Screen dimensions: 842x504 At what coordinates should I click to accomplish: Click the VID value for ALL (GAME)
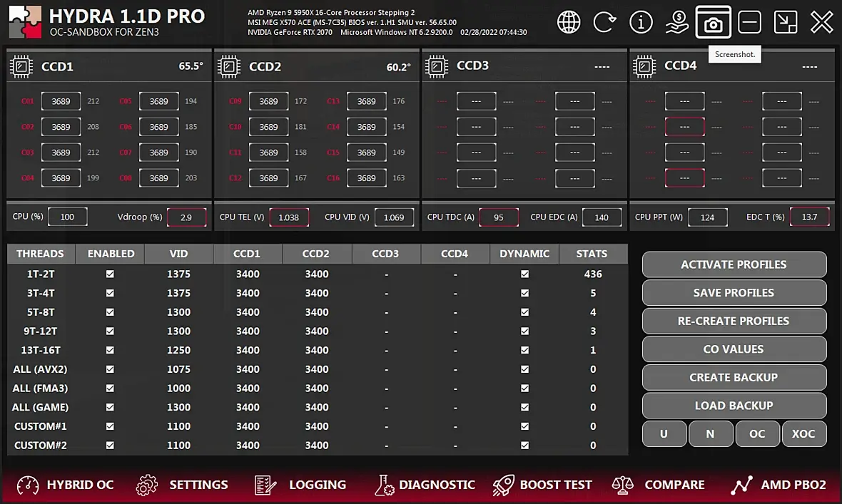tap(178, 407)
